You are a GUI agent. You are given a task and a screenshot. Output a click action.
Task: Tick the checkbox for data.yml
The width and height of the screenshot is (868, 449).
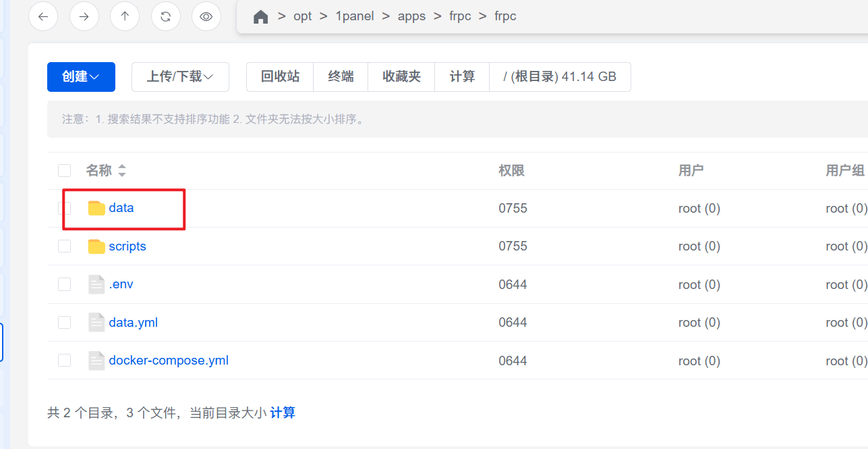tap(65, 323)
